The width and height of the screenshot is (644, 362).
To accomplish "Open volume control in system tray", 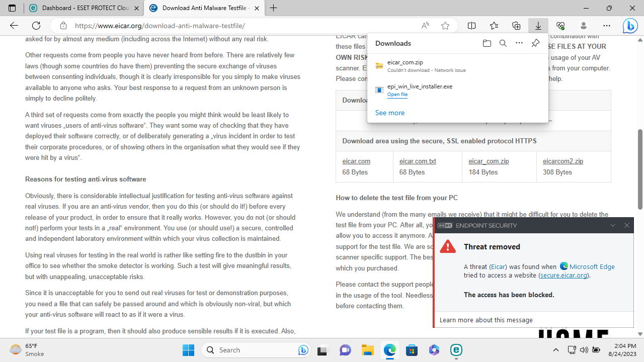I will (584, 350).
